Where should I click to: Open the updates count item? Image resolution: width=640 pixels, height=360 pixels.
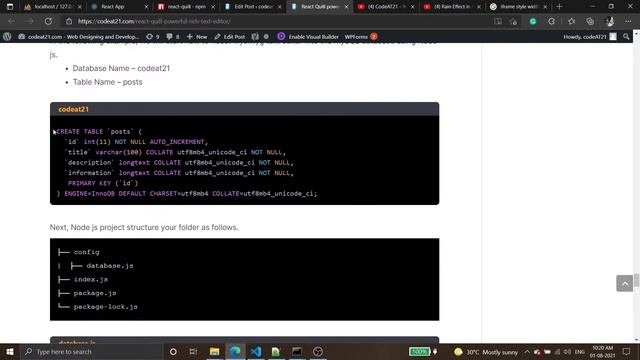click(x=153, y=36)
